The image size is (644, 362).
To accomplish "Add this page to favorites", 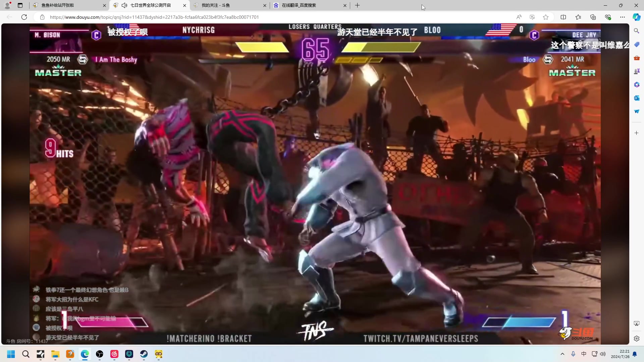I will 546,17.
